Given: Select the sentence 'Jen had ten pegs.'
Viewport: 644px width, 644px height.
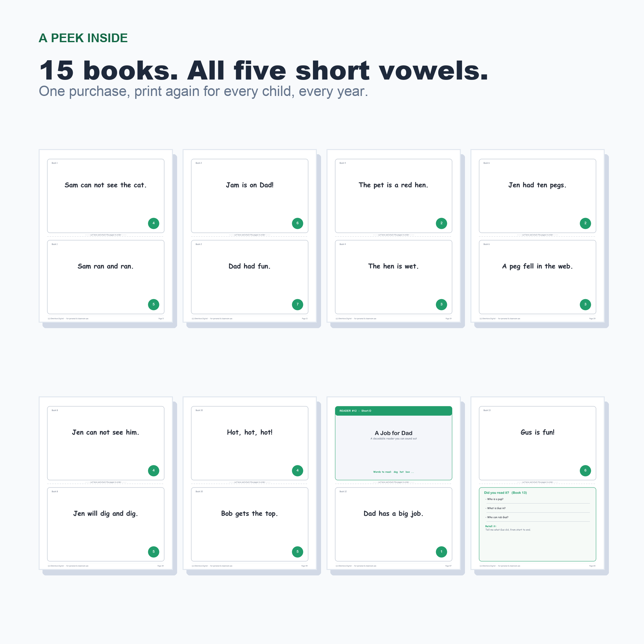Looking at the screenshot, I should 538,185.
